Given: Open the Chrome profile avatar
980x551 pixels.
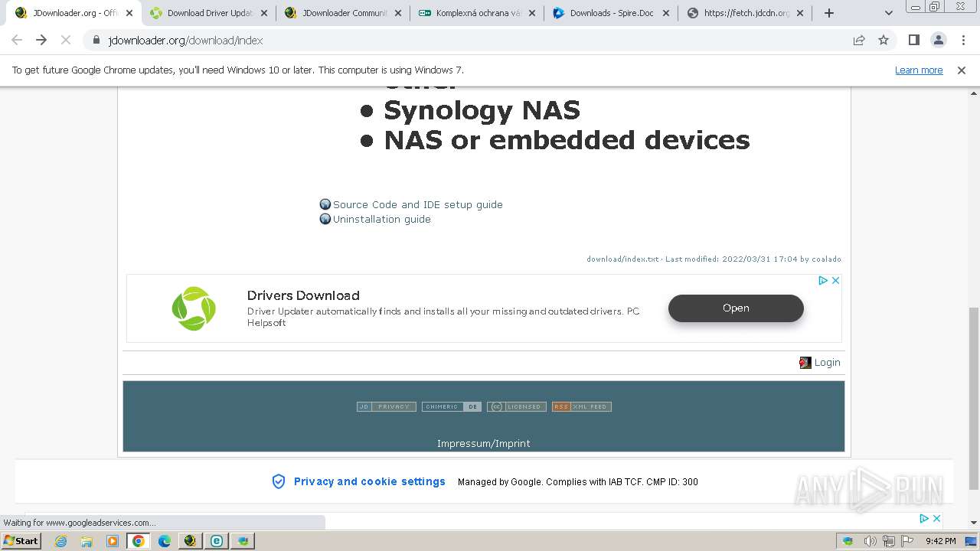Looking at the screenshot, I should pos(938,40).
